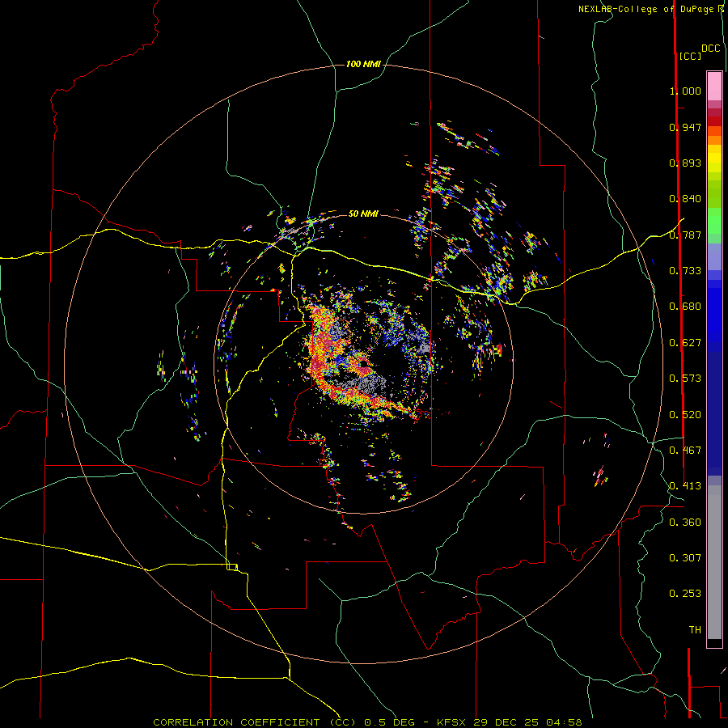
Task: Click the 0.733 scale value
Action: click(x=685, y=271)
